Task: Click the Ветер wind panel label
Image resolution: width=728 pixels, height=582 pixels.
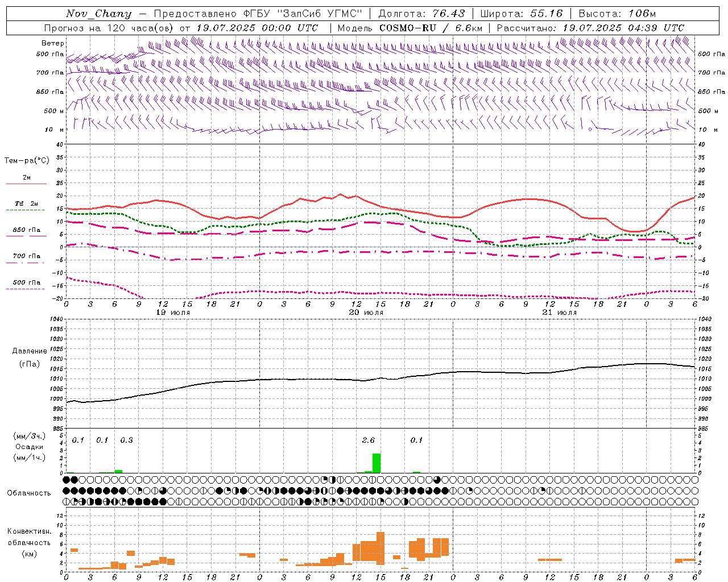Action: click(x=53, y=43)
